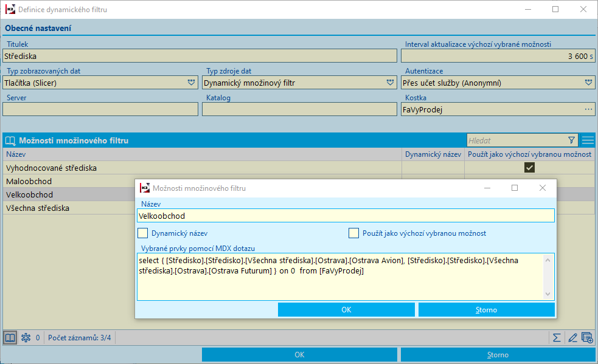The width and height of the screenshot is (598, 364).
Task: Select the Maloobchod row
Action: coord(69,181)
